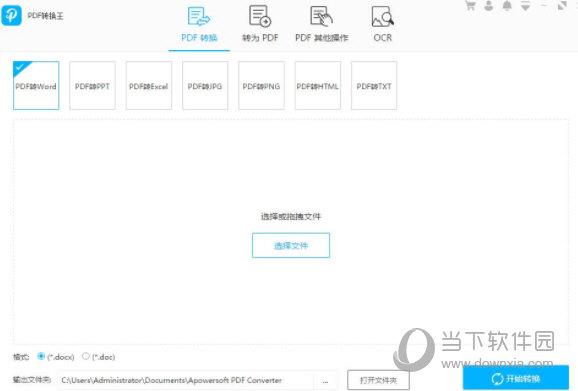Click the 打开文件夹 button

click(x=378, y=380)
